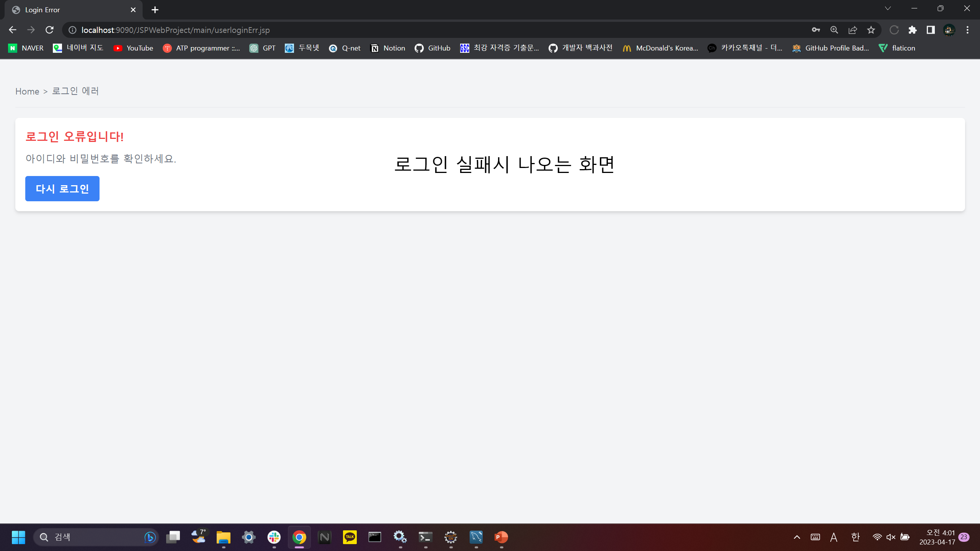Go to the Home breadcrumb link
Image resolution: width=980 pixels, height=551 pixels.
pyautogui.click(x=27, y=91)
